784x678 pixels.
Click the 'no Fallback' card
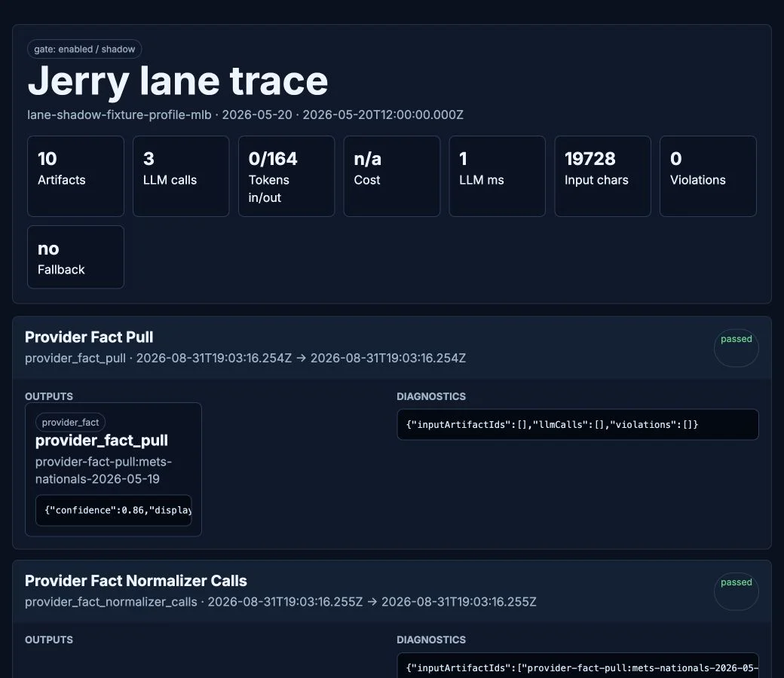click(75, 257)
